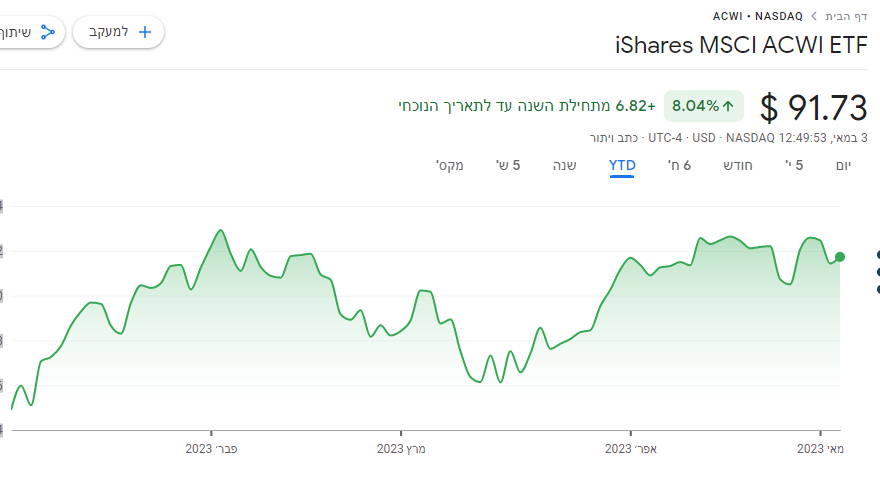Click the ACWI • NASDAQ ticker breadcrumb
The image size is (880, 478).
pyautogui.click(x=759, y=16)
